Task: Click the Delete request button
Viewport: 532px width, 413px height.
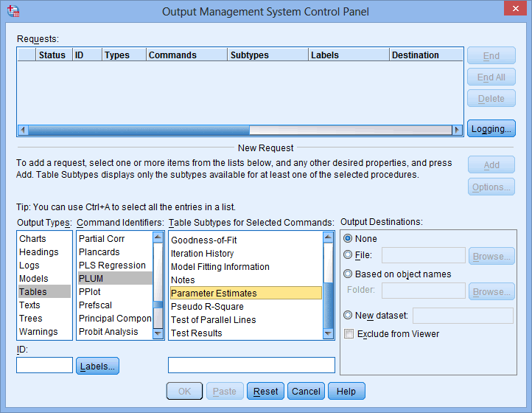Action: pyautogui.click(x=491, y=99)
